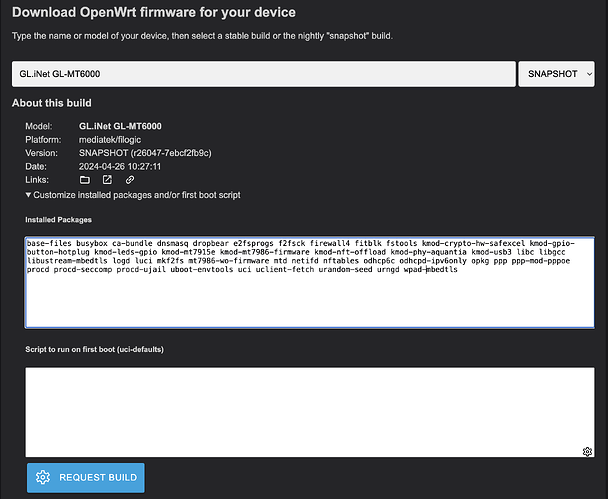Click the first boot script textarea
Image resolution: width=608 pixels, height=499 pixels.
(309, 412)
